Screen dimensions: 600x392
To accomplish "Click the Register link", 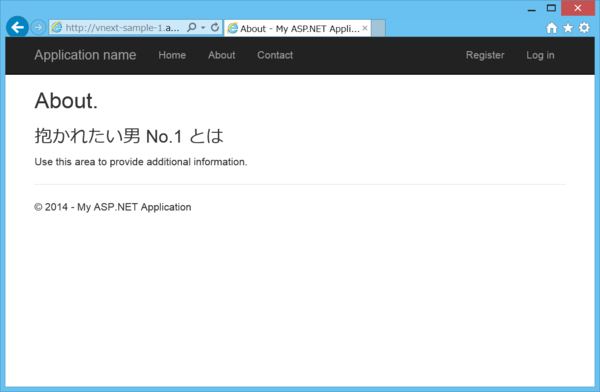I will (485, 55).
